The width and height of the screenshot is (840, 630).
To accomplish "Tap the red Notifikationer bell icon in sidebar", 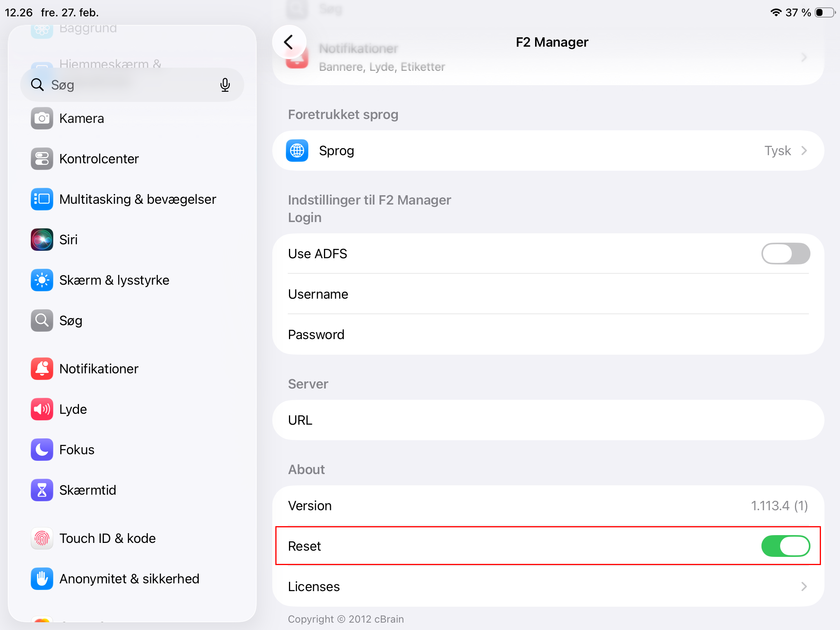I will pyautogui.click(x=42, y=369).
